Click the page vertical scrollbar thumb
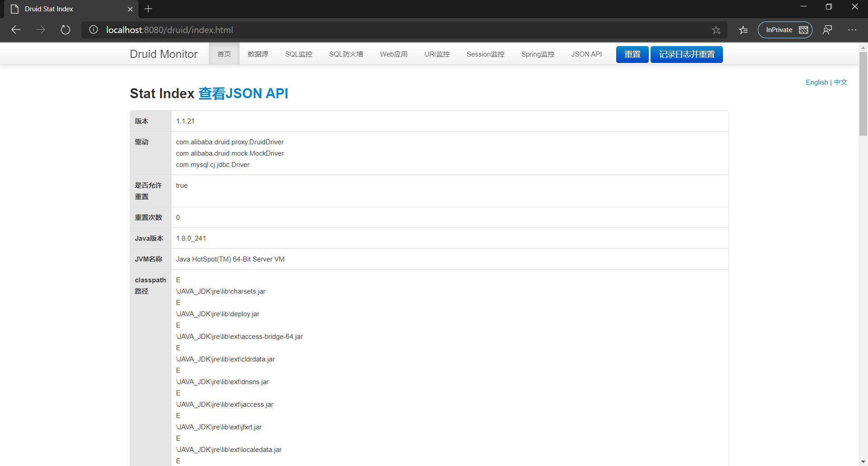Image resolution: width=868 pixels, height=466 pixels. pos(863,93)
